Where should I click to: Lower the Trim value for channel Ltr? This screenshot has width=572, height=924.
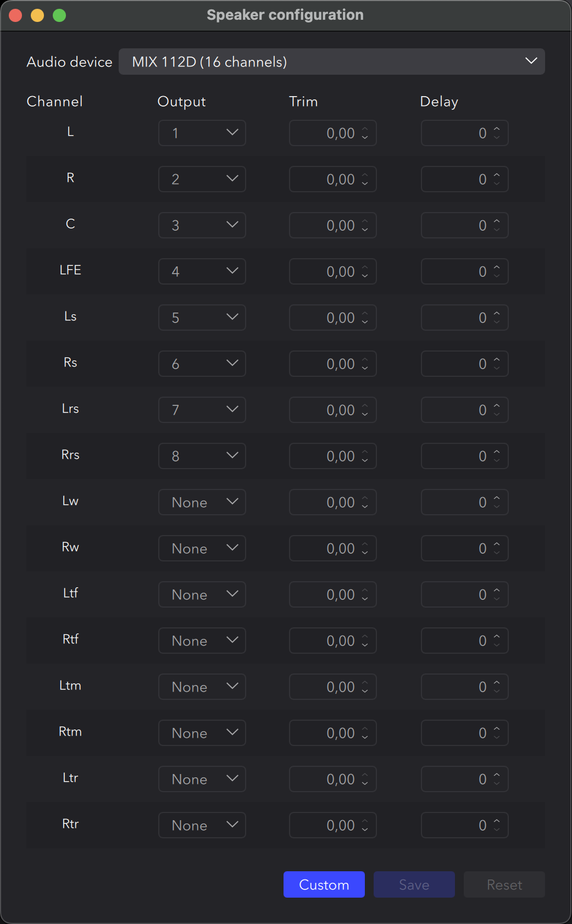point(365,783)
